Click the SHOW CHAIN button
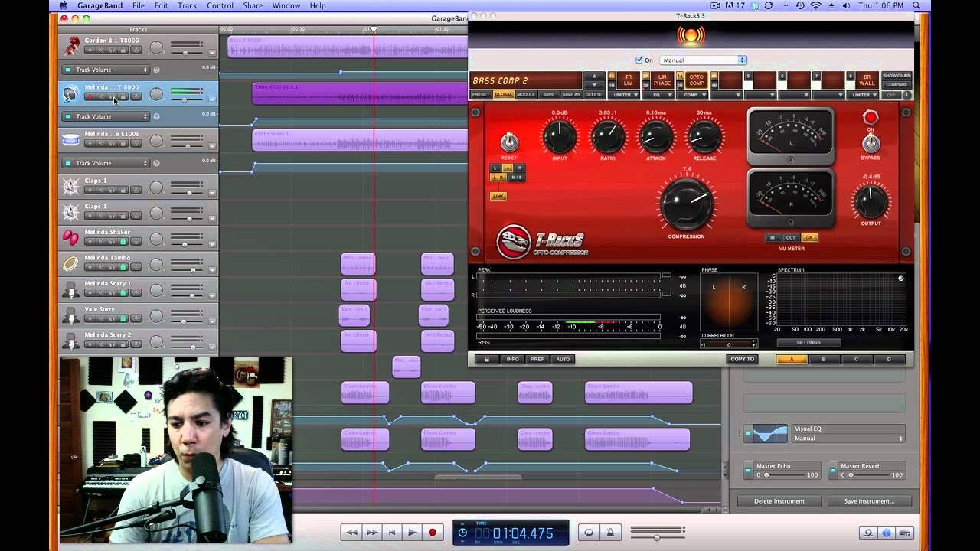 pos(897,76)
